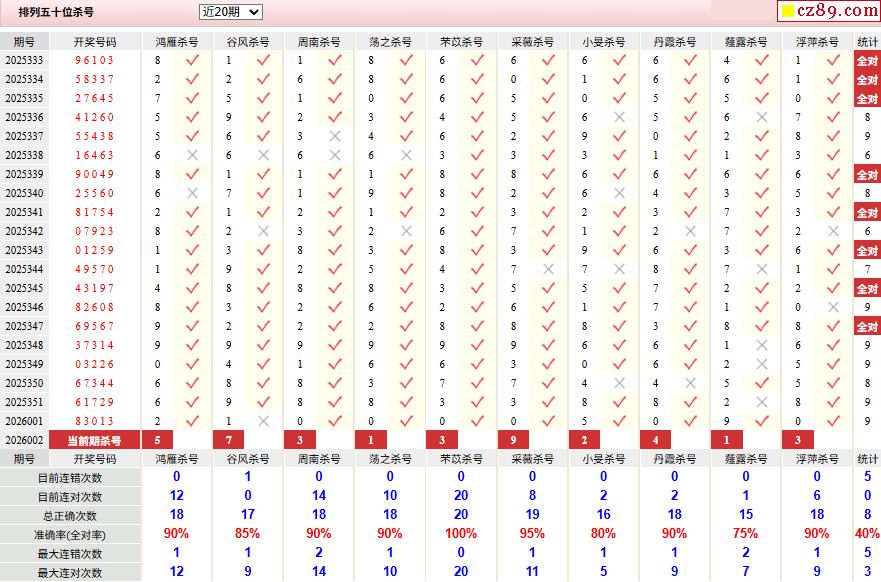
Task: Select period number 2025340
Action: 24,193
